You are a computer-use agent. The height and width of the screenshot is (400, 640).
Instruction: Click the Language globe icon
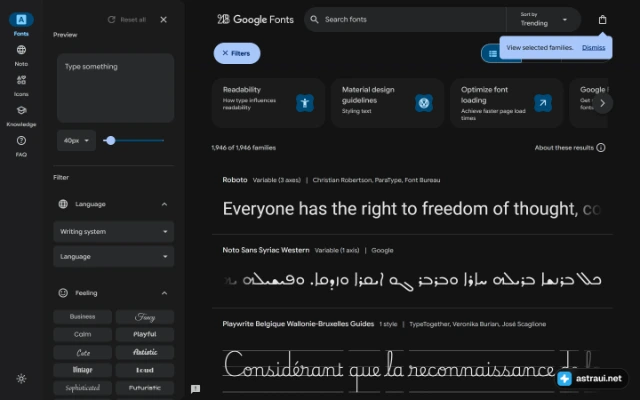click(x=63, y=204)
